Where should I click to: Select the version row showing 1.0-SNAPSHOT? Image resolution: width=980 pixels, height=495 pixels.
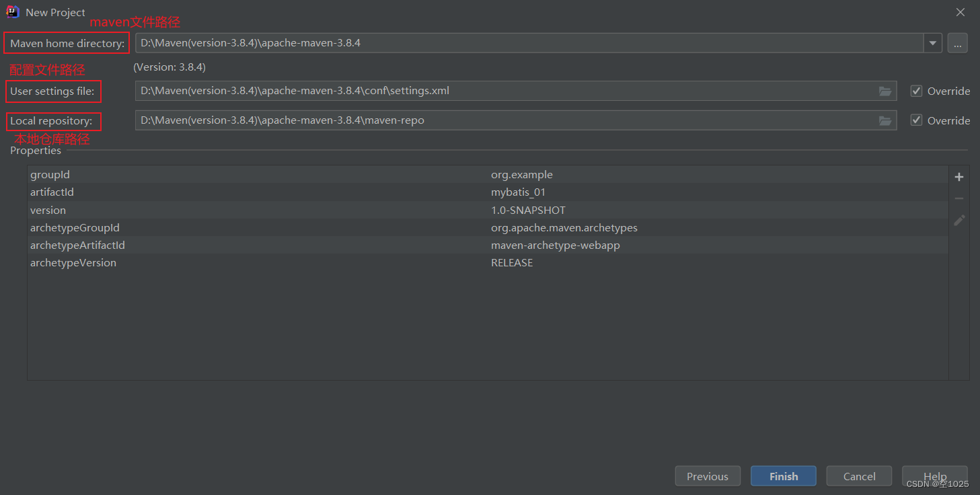pos(269,210)
